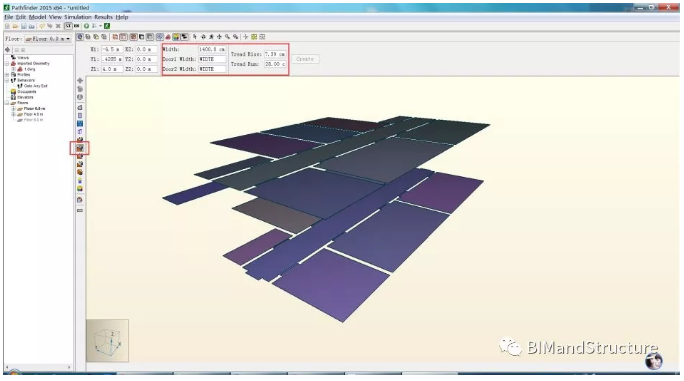Select the mirror objects tool
684x381 pixels.
pos(80,97)
